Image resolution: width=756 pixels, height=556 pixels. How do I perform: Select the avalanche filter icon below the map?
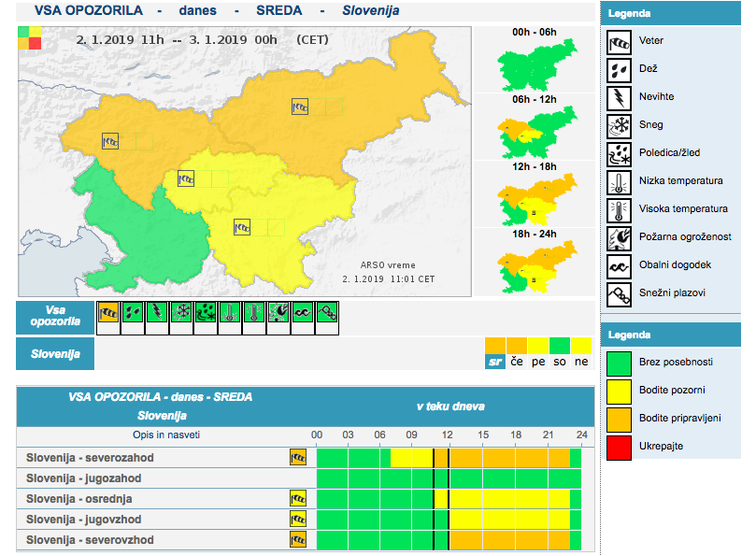point(326,312)
